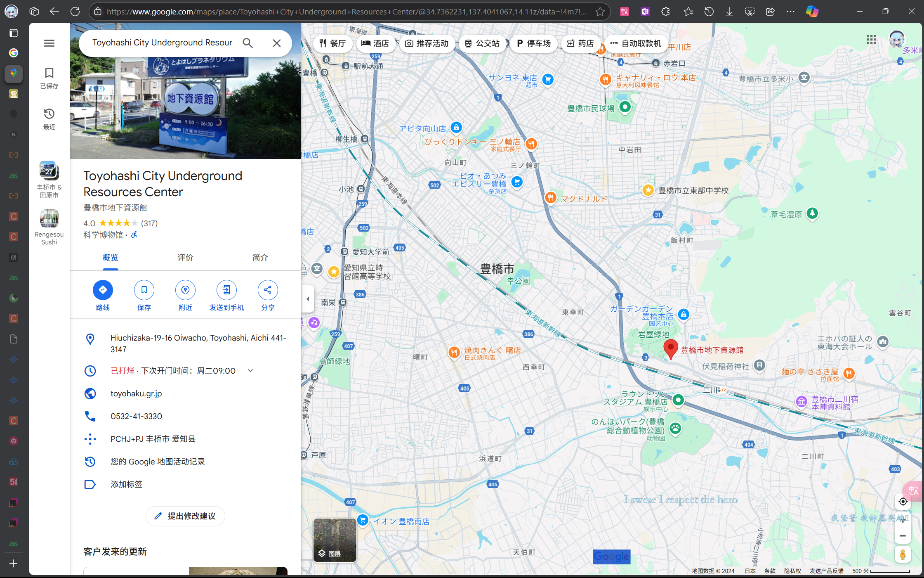Filter map by ATM chip
This screenshot has height=578, width=924.
(x=636, y=43)
